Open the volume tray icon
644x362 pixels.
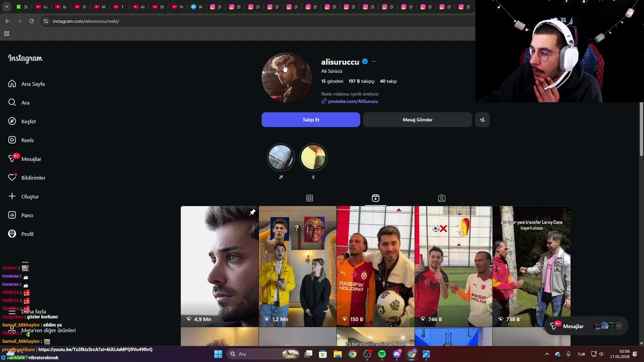[601, 354]
